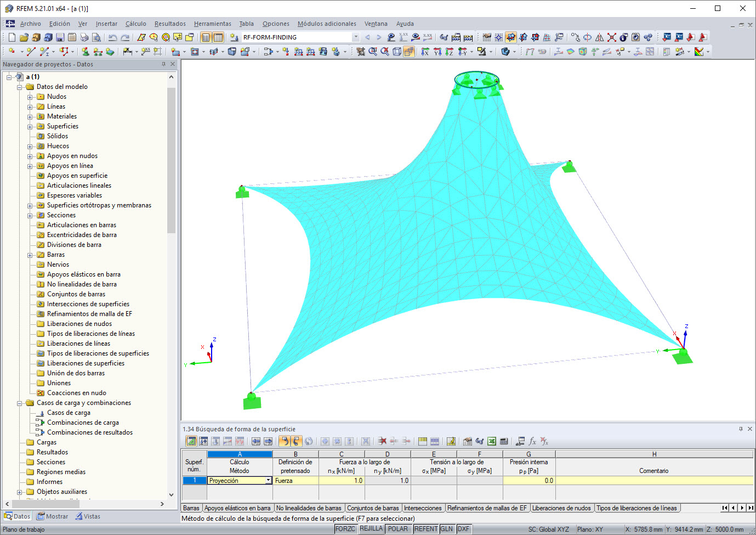The width and height of the screenshot is (756, 535).
Task: Toggle GLN guidelines in status bar
Action: point(447,529)
